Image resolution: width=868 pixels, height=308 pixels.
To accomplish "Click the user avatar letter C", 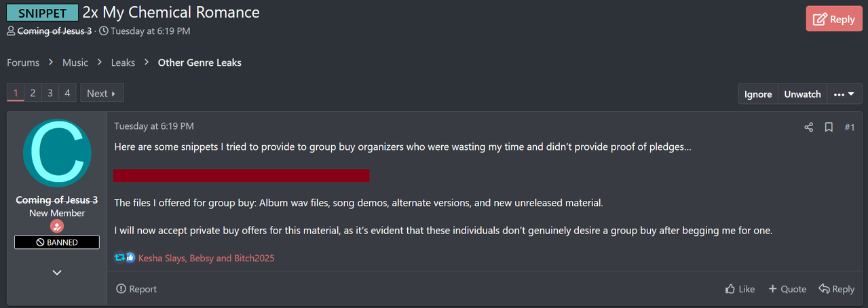I will 57,155.
